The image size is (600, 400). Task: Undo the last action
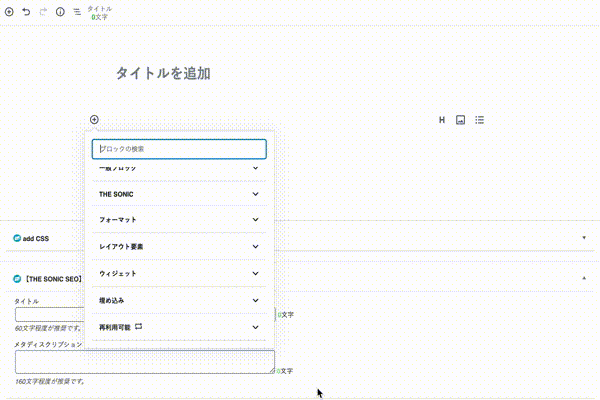(x=26, y=12)
